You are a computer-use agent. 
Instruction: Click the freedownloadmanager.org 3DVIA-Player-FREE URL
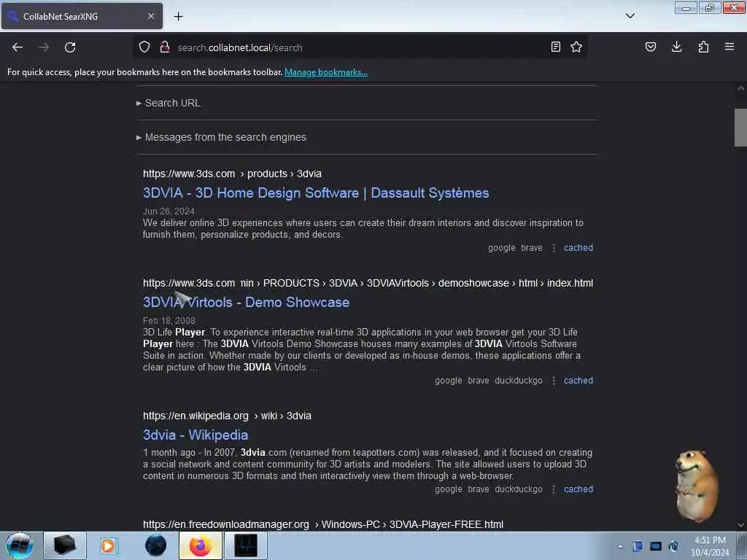coord(323,524)
